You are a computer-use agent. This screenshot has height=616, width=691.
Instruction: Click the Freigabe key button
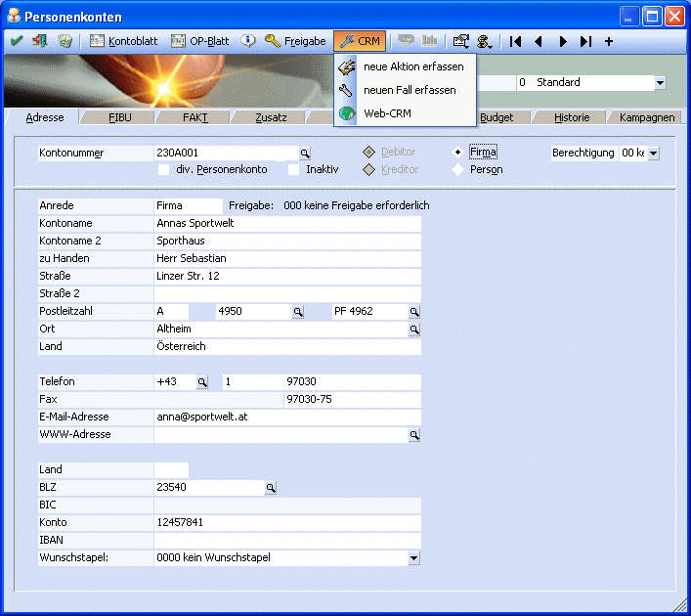pos(295,41)
